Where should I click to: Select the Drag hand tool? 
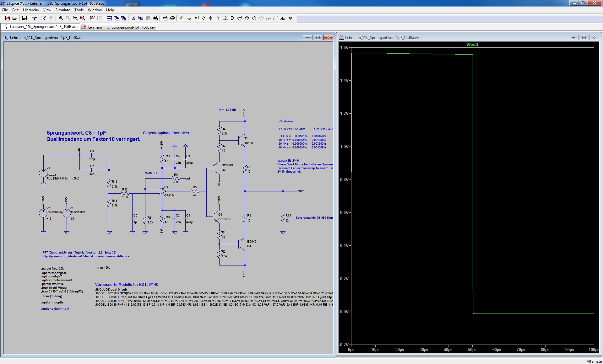(x=247, y=18)
